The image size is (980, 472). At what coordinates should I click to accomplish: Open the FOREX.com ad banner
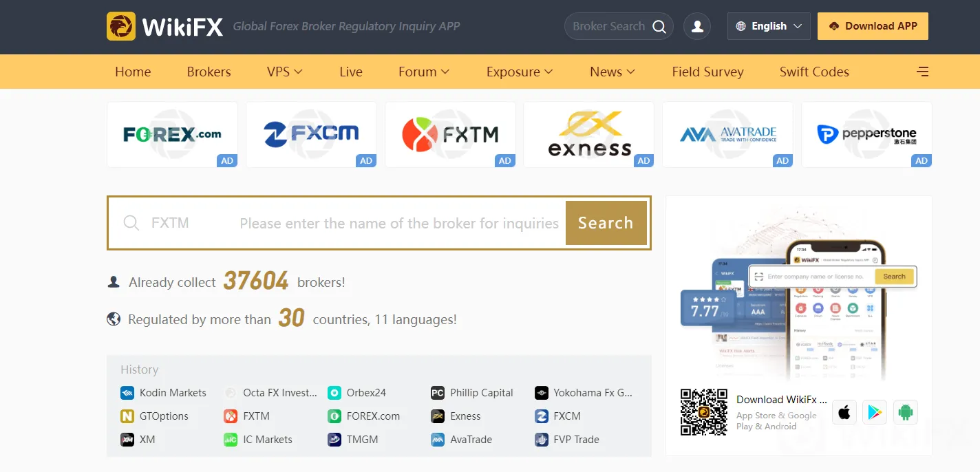pos(172,134)
